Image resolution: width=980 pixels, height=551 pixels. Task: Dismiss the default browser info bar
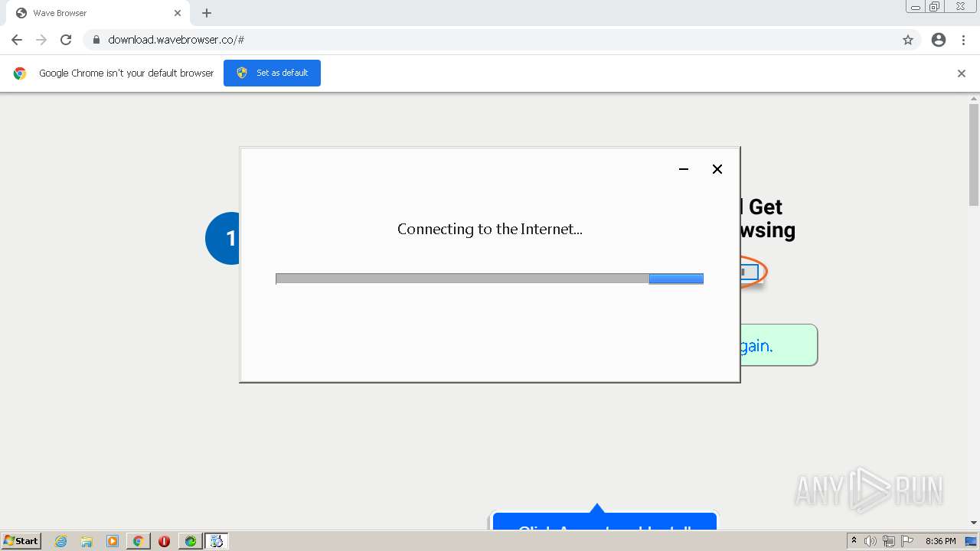point(962,73)
